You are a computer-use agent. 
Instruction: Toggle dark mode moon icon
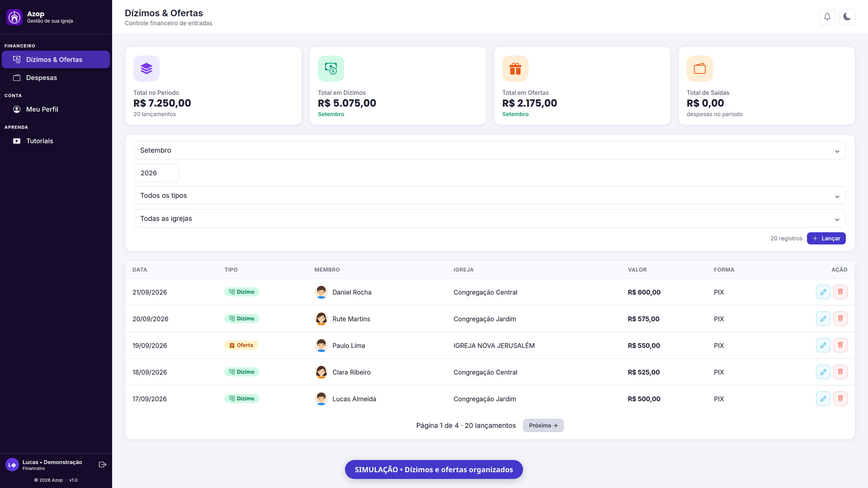tap(847, 17)
